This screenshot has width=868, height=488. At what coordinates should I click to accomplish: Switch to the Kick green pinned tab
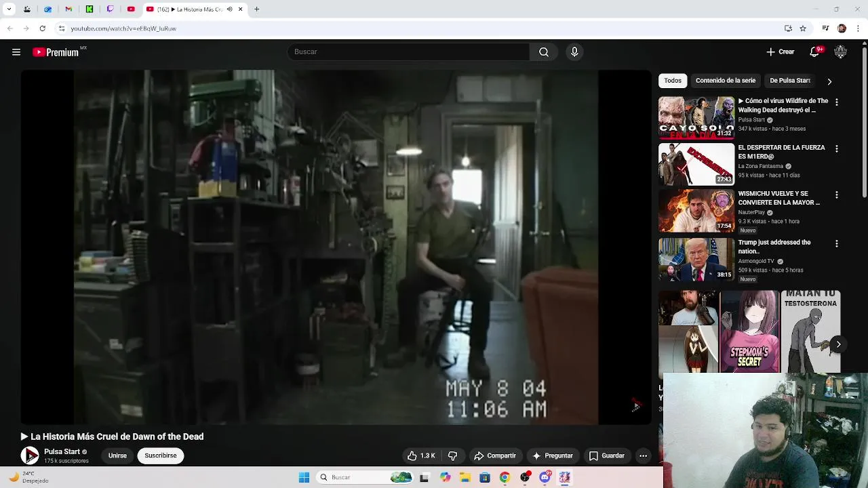[x=90, y=9]
